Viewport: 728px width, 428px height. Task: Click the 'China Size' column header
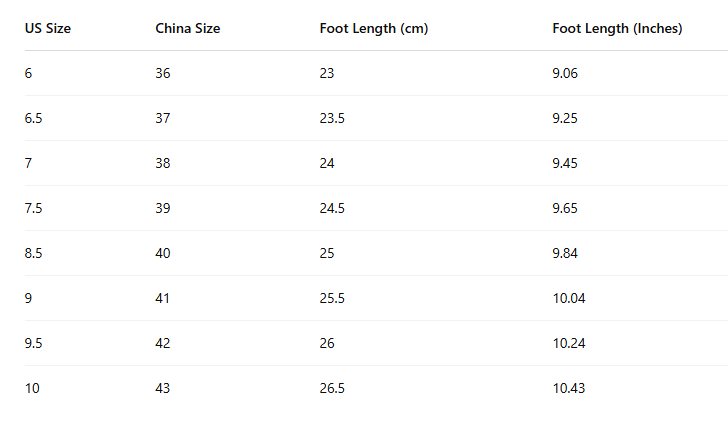coord(187,28)
